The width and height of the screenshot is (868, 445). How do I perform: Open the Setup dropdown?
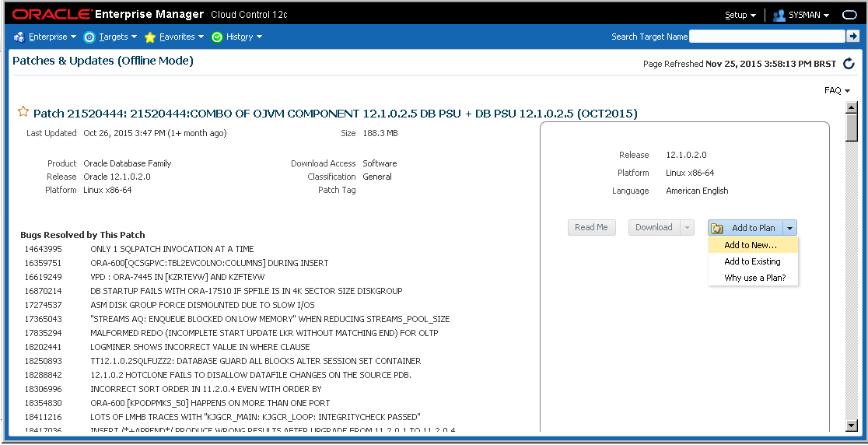(x=740, y=15)
